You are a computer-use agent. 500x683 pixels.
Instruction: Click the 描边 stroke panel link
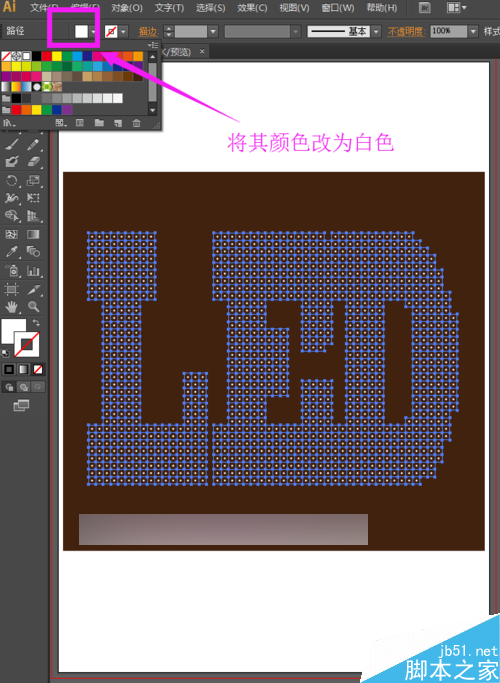(149, 31)
